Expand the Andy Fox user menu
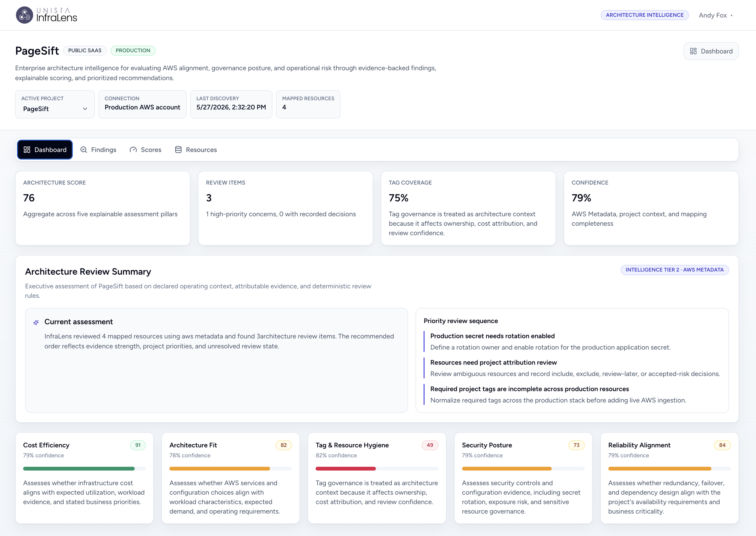This screenshot has height=536, width=756. click(715, 15)
